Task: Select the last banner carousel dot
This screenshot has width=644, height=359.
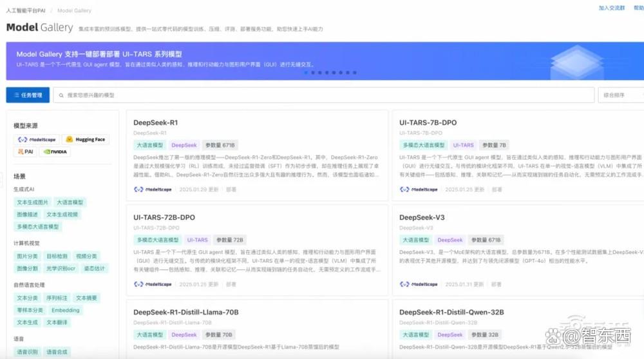Action: click(x=355, y=72)
